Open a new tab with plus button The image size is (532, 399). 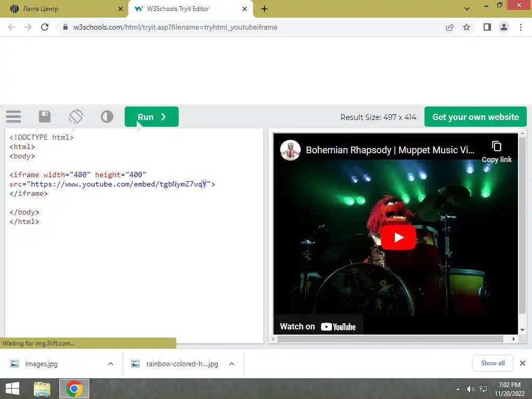coord(264,9)
